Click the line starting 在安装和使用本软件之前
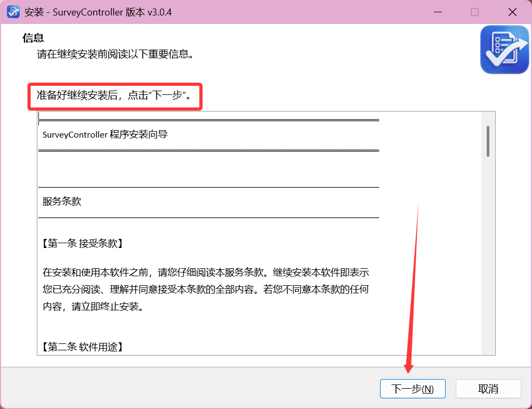Viewport: 532px width, 409px height. (x=206, y=272)
